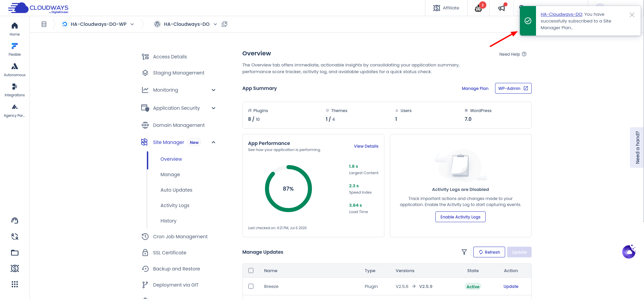Select Manage under Site Manager

tap(170, 175)
